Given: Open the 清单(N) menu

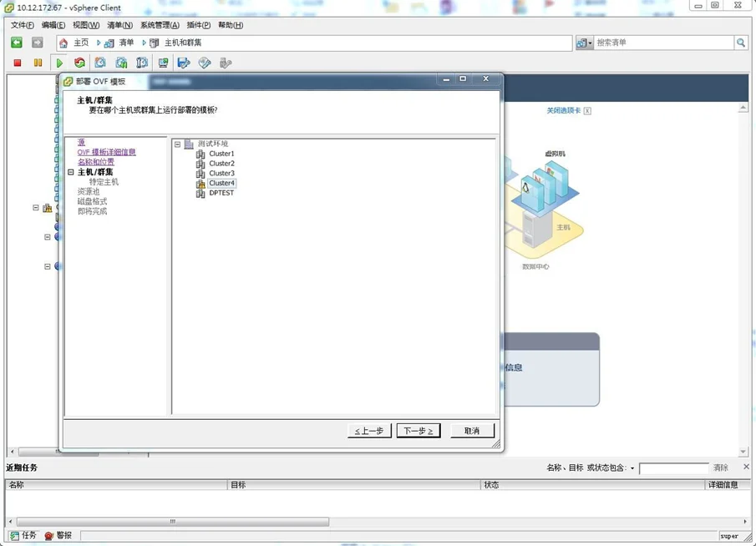Looking at the screenshot, I should [119, 25].
